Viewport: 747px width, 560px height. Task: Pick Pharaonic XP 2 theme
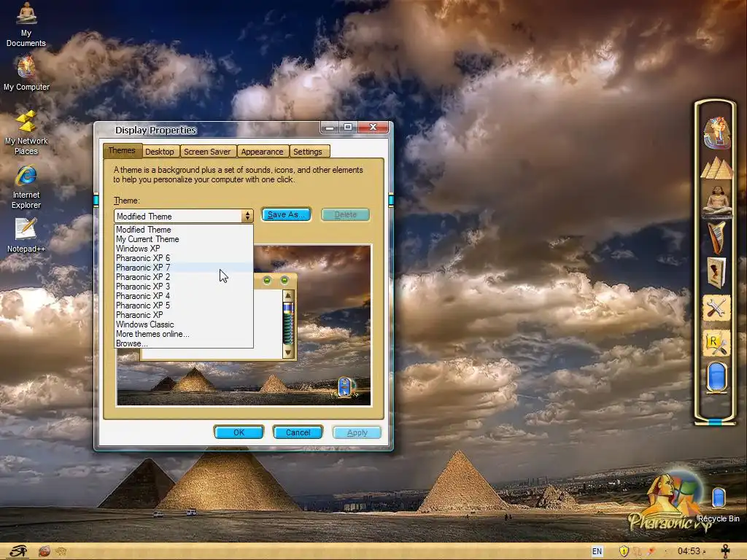point(184,277)
